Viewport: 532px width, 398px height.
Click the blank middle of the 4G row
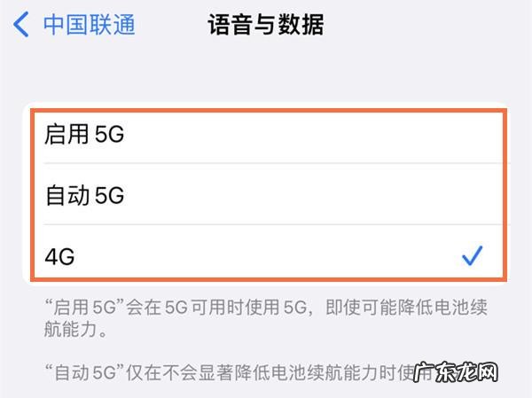266,257
